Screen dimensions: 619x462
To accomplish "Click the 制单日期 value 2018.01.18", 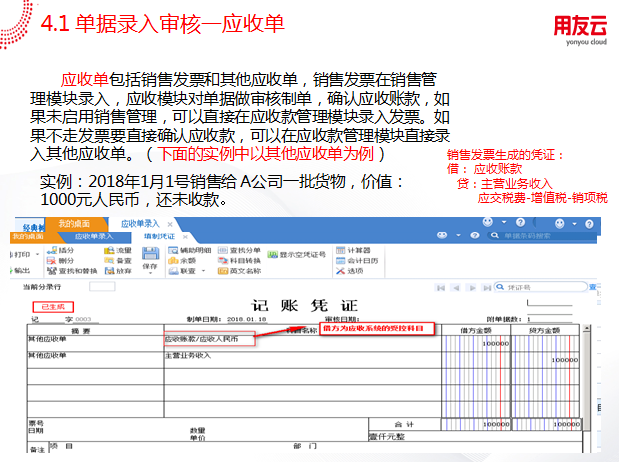I will (x=247, y=319).
